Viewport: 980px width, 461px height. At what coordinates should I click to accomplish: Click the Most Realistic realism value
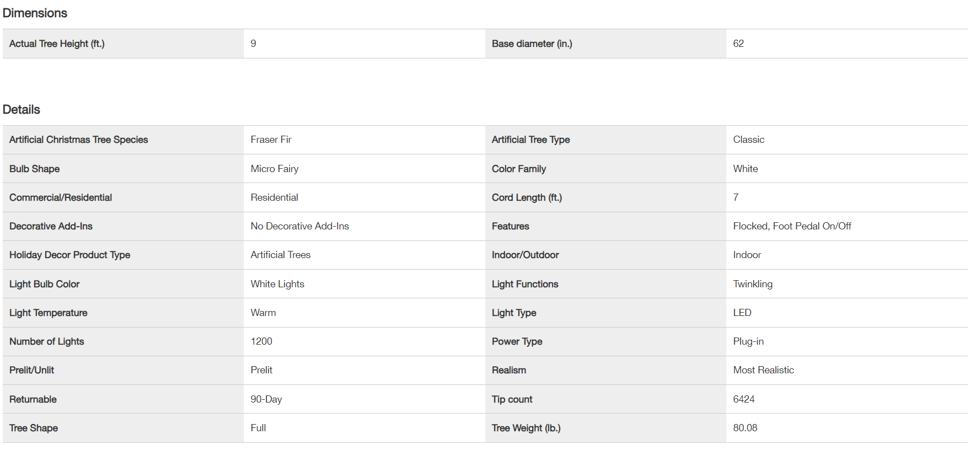click(763, 370)
